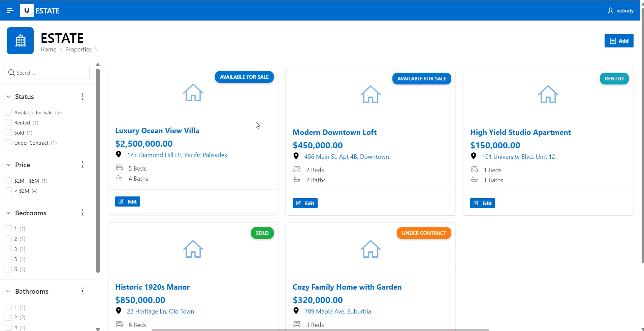
Task: Click bath icon next to 4 Baths
Action: [120, 178]
